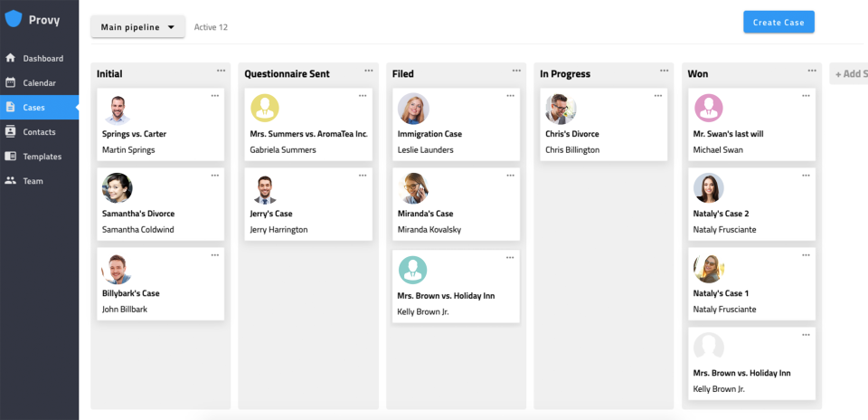The width and height of the screenshot is (868, 420).
Task: Click the Calendar sidebar icon
Action: 11,82
